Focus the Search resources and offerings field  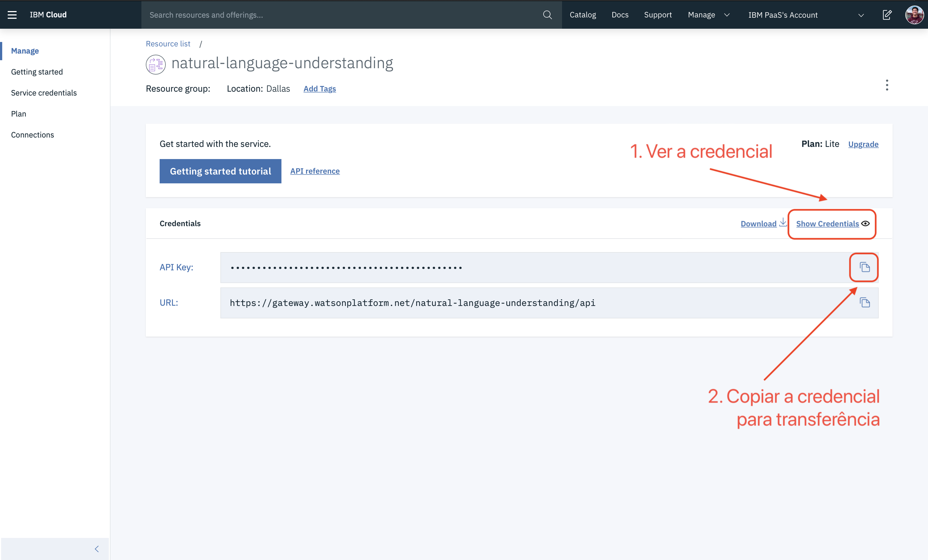tap(339, 15)
